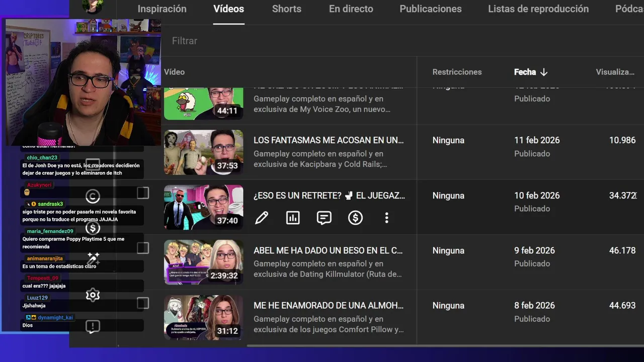
Task: Open the thumbnail with 2:39:32 duration
Action: point(203,262)
